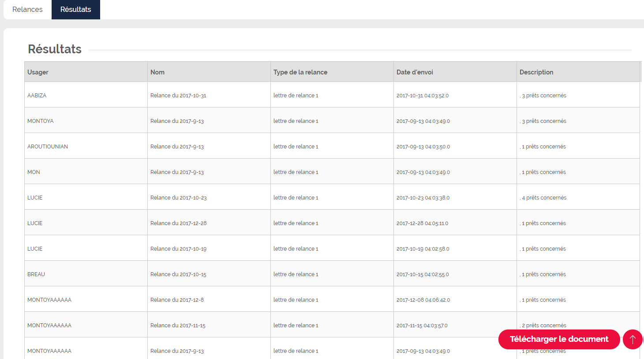644x359 pixels.
Task: Switch to the Relances tab
Action: [27, 9]
